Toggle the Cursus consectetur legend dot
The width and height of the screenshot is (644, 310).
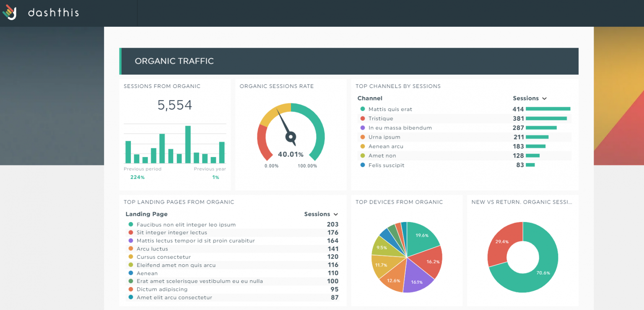(x=130, y=257)
